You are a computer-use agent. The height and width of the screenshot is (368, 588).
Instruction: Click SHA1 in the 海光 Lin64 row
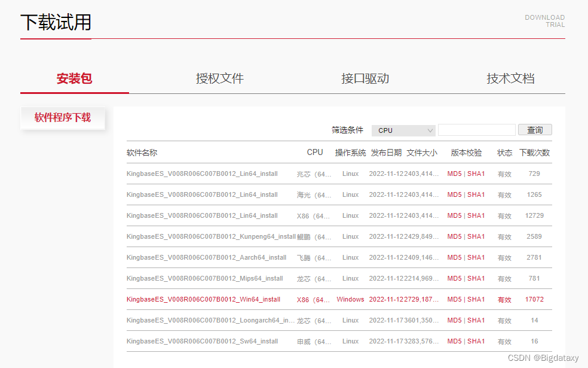(x=476, y=195)
